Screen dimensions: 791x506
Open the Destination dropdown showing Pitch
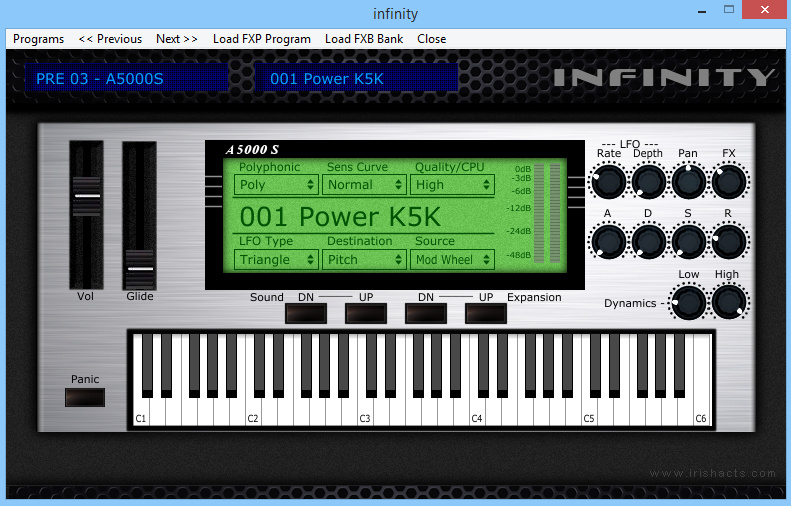pyautogui.click(x=364, y=259)
